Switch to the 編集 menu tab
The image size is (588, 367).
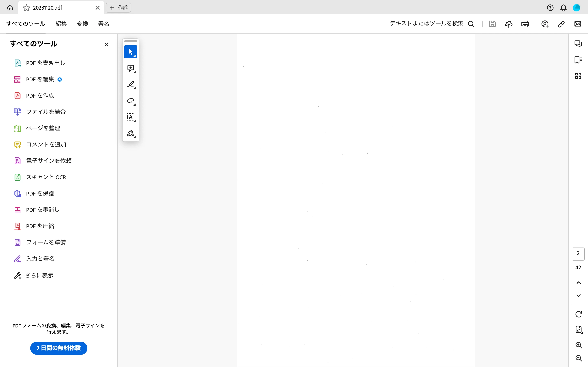(x=61, y=24)
